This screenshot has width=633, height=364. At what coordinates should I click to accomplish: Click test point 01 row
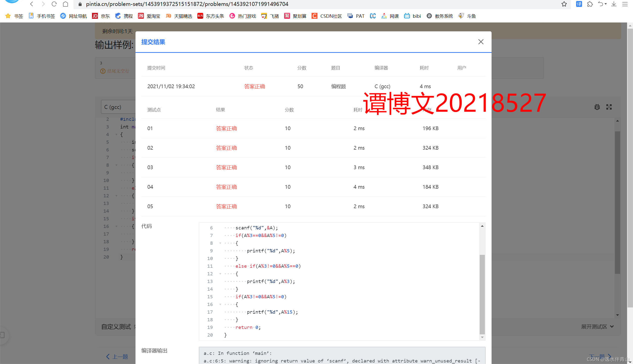[313, 128]
